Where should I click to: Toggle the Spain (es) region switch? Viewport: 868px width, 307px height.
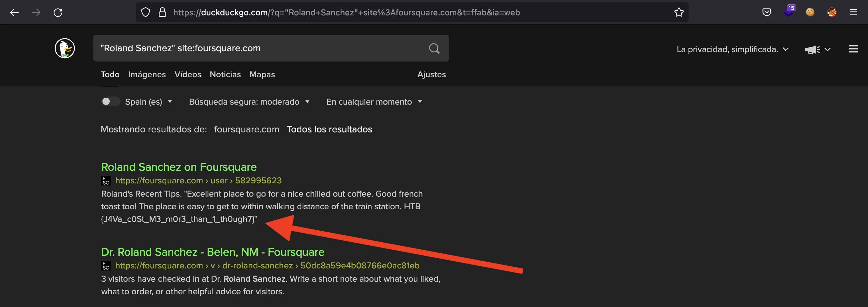(111, 101)
